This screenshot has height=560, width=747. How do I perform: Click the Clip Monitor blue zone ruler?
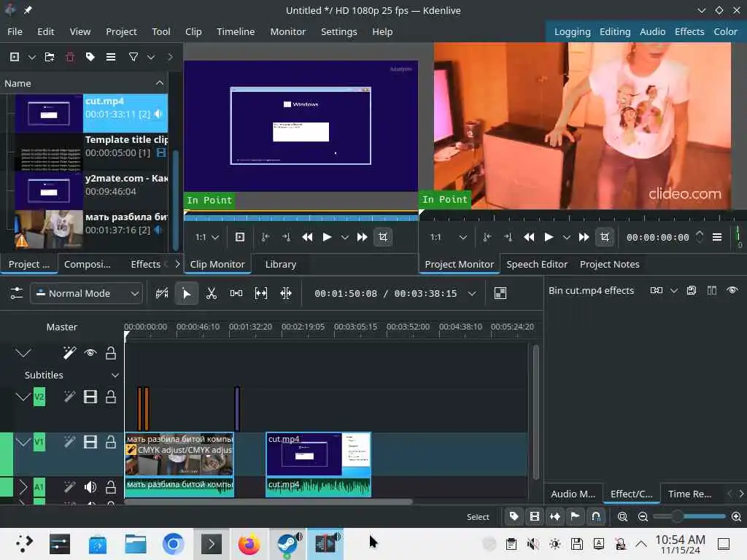(x=301, y=217)
